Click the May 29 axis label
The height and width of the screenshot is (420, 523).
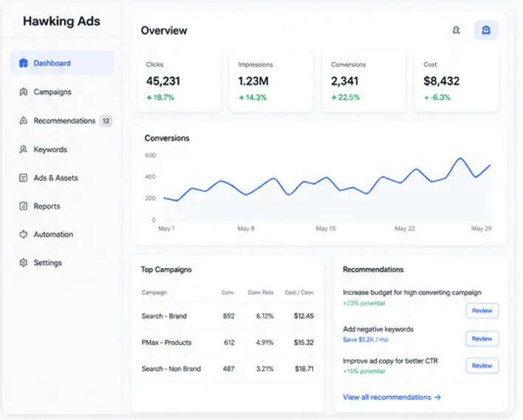482,228
